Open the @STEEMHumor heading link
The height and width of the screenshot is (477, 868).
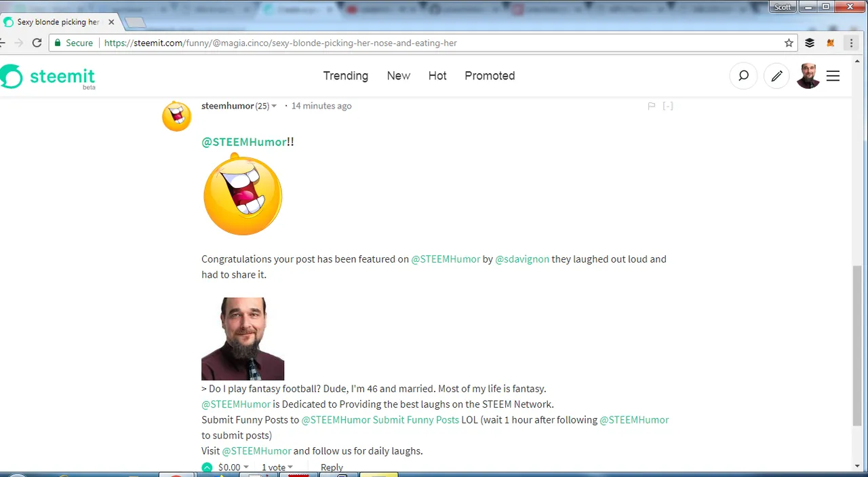tap(244, 142)
